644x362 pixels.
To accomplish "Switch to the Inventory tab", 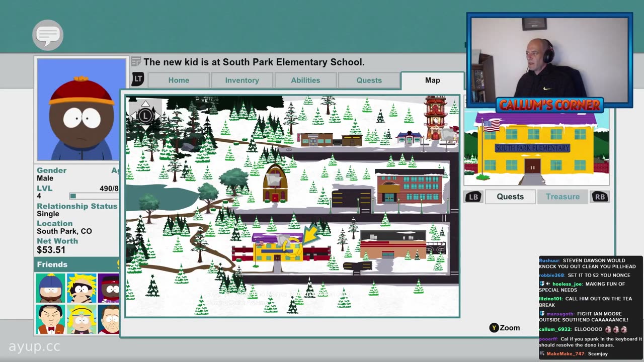I will (242, 80).
